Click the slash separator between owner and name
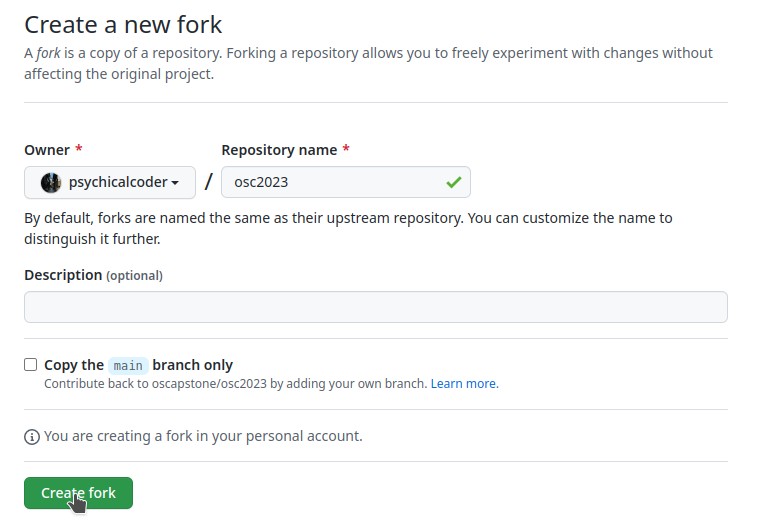The width and height of the screenshot is (765, 521). pos(209,182)
